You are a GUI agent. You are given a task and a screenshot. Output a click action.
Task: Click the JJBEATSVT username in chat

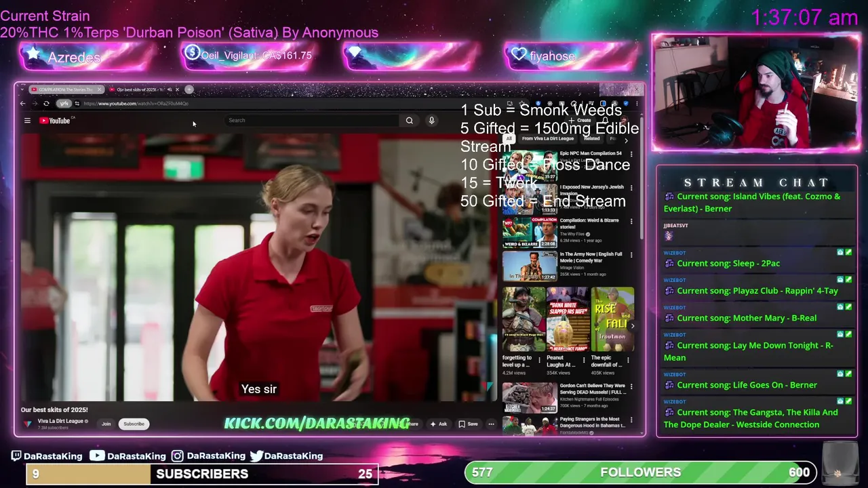675,226
